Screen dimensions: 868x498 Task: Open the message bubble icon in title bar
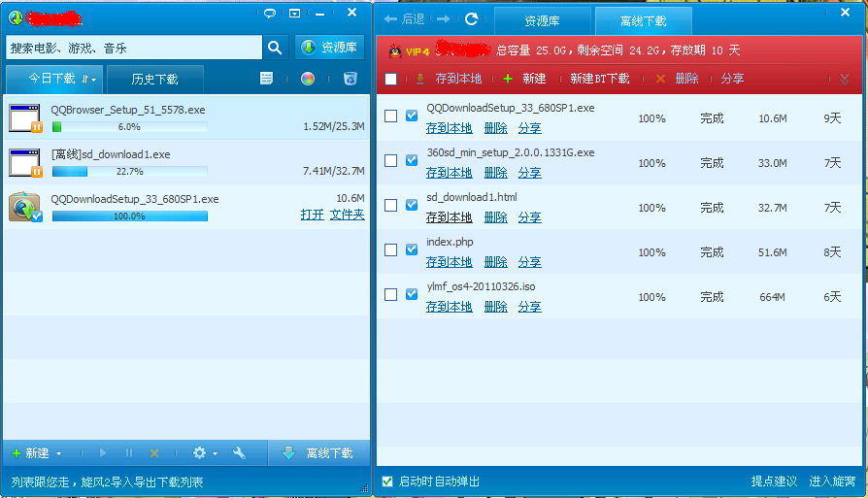coord(270,14)
